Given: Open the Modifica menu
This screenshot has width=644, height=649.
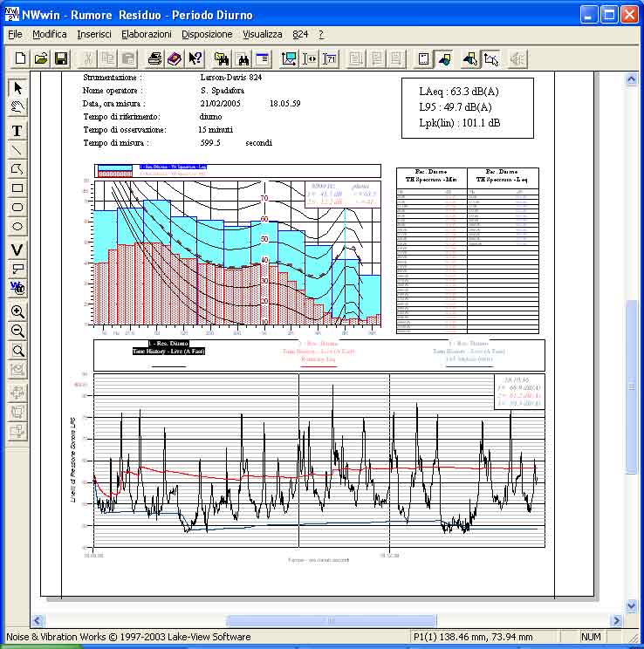Looking at the screenshot, I should pos(50,34).
